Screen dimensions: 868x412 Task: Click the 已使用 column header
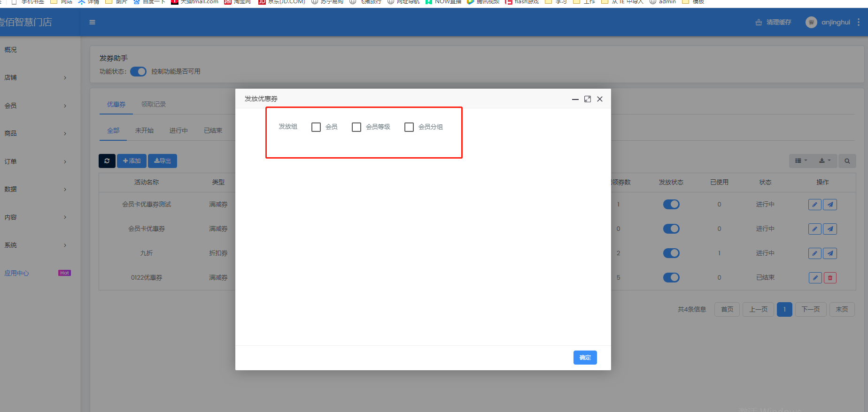coord(719,183)
